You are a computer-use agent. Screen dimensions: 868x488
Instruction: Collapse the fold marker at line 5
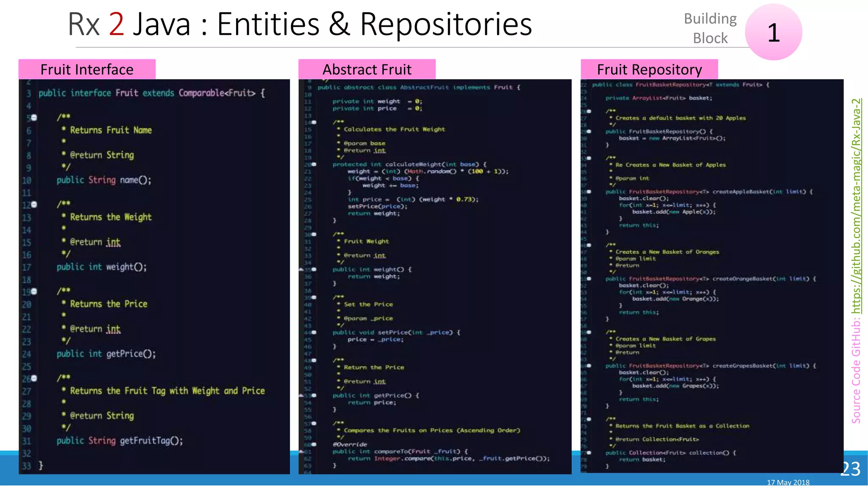pyautogui.click(x=34, y=117)
